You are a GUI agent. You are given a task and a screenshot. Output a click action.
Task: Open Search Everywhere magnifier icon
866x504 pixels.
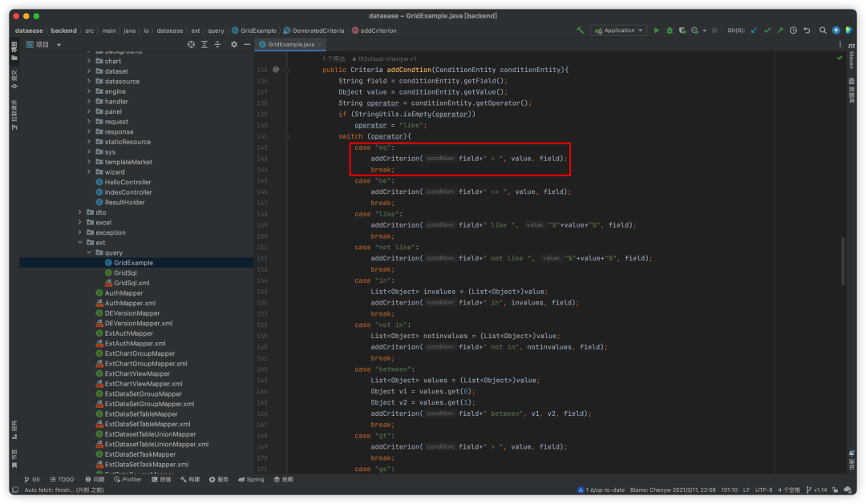click(x=823, y=30)
